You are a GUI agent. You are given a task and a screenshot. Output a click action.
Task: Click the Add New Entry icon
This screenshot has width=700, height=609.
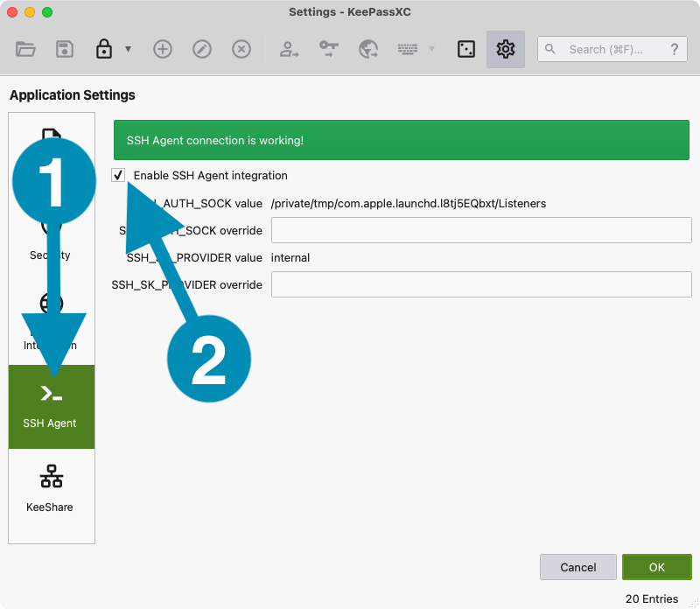[x=163, y=49]
